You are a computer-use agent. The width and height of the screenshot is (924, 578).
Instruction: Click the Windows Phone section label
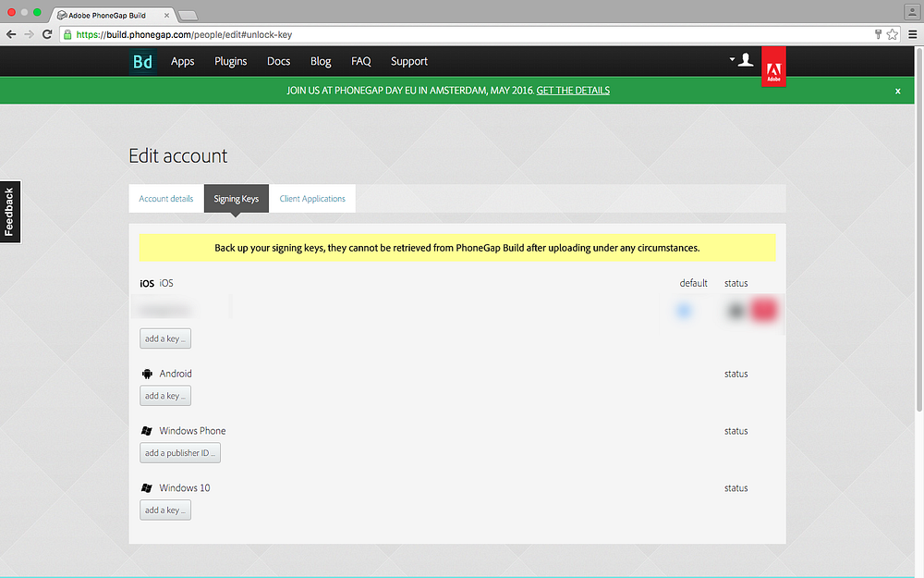tap(192, 431)
